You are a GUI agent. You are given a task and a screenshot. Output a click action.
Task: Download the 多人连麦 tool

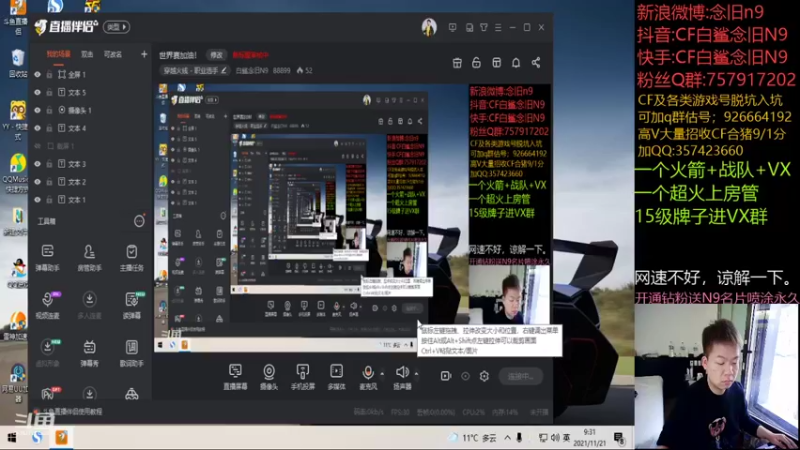(89, 305)
